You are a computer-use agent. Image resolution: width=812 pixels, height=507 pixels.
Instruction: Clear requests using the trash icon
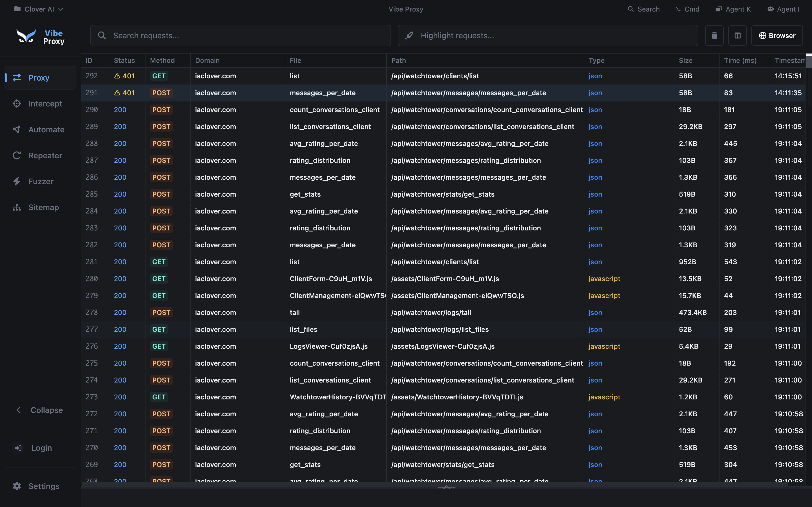click(714, 35)
